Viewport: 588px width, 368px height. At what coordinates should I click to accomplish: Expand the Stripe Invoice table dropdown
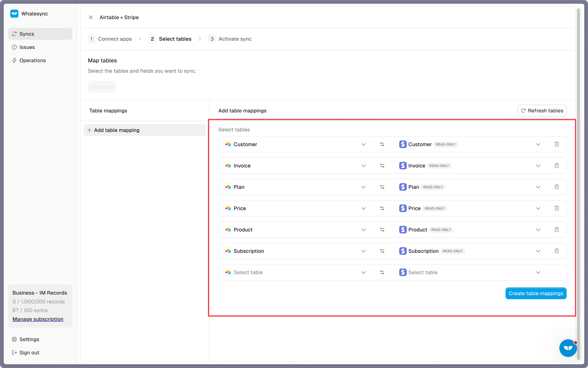[538, 166]
